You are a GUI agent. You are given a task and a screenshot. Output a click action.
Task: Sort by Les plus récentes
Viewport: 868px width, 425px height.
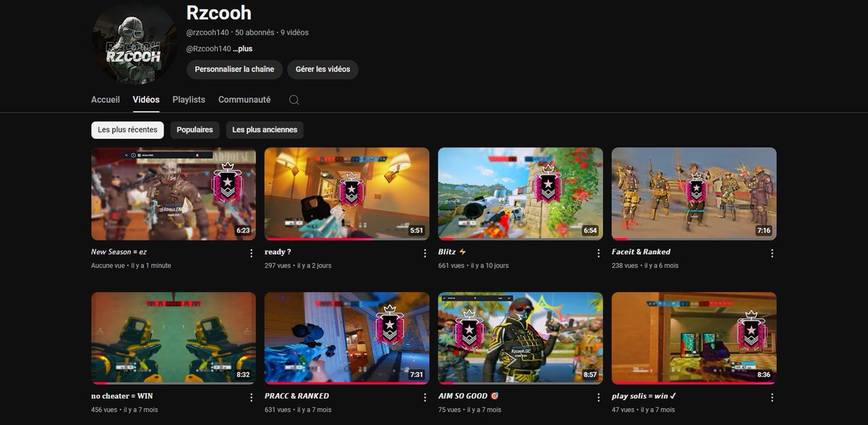pos(127,130)
